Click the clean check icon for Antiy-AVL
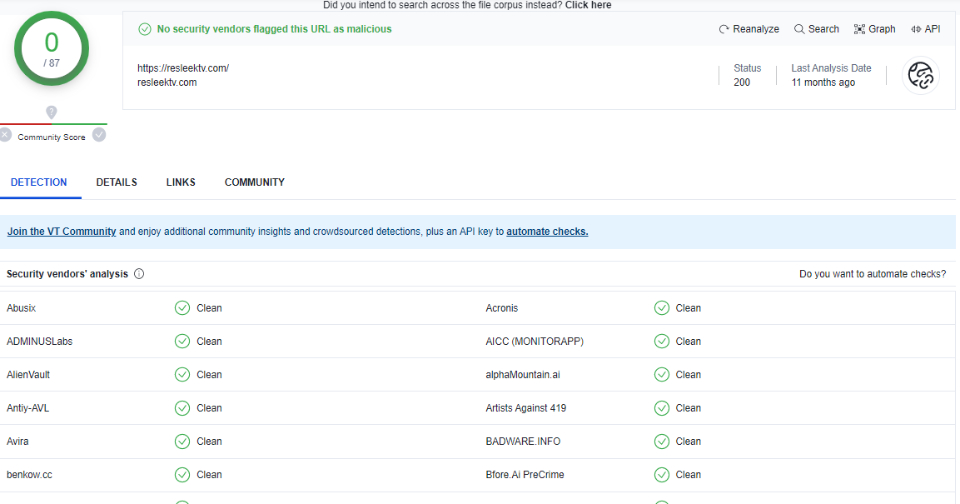 point(182,408)
